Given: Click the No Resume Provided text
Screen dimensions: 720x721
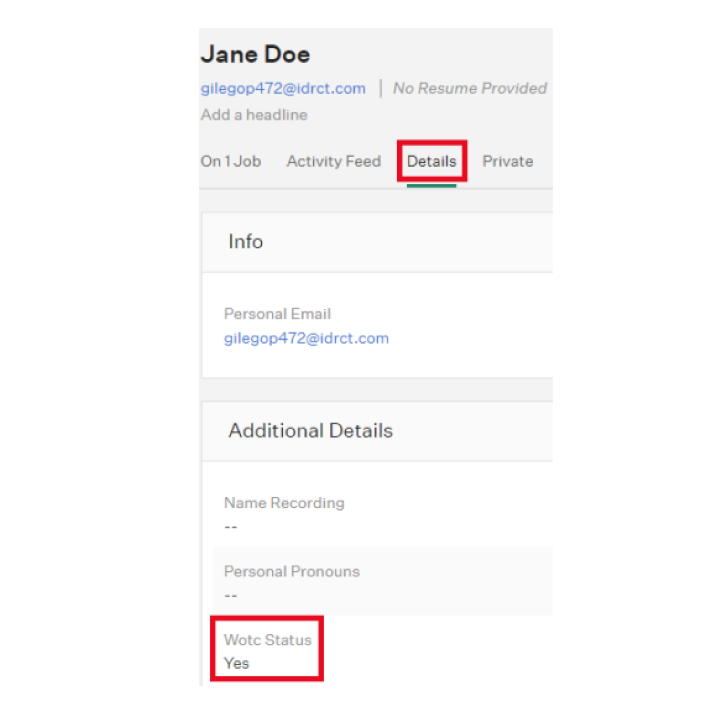Looking at the screenshot, I should pyautogui.click(x=469, y=89).
